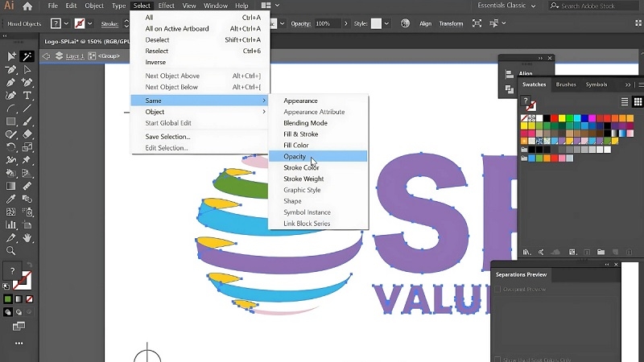
Task: Pick the Eyedropper tool
Action: tap(10, 199)
